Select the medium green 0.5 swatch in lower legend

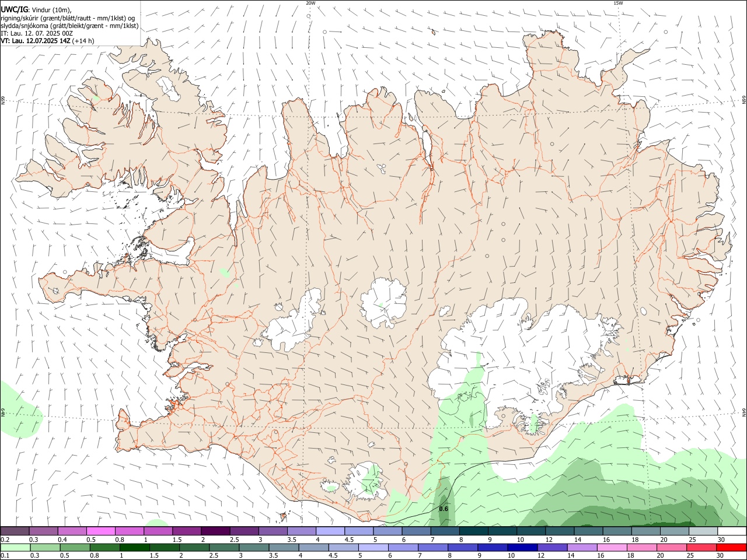click(75, 548)
